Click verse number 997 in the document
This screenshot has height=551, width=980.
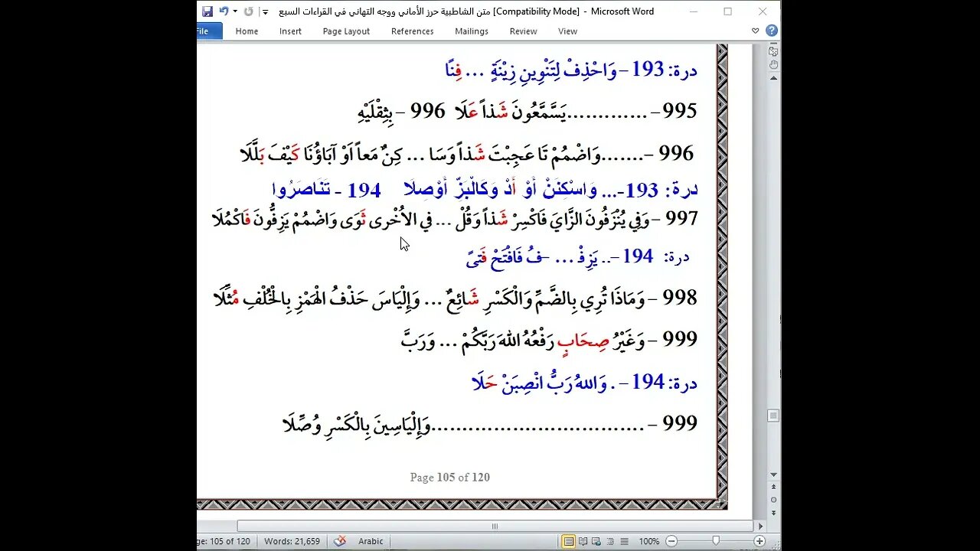pyautogui.click(x=681, y=219)
